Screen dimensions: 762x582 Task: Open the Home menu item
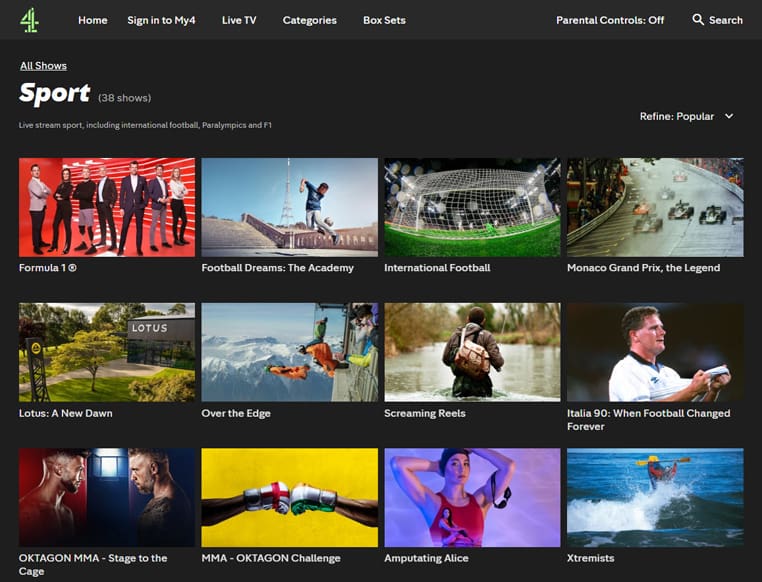pyautogui.click(x=93, y=20)
